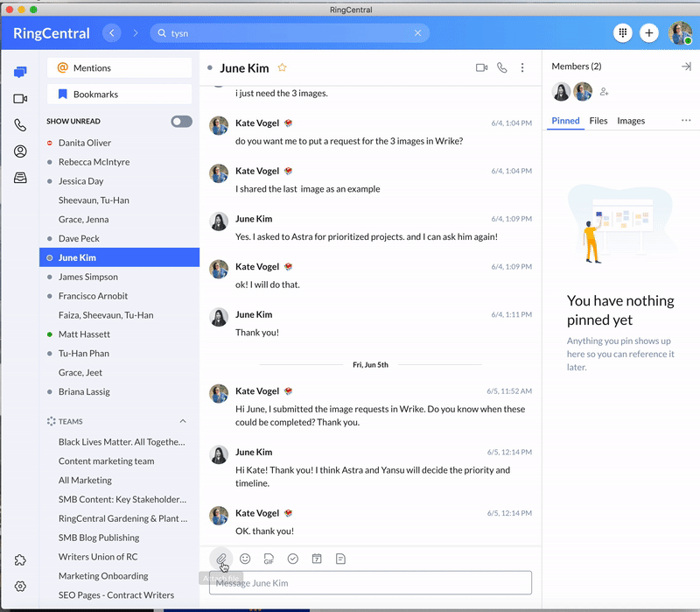Create a task from the message toolbar

point(293,558)
